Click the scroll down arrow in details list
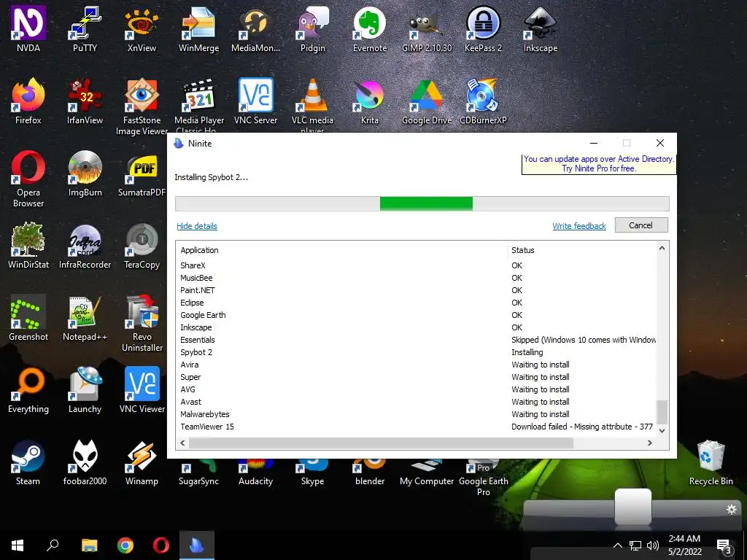Image resolution: width=747 pixels, height=560 pixels. tap(662, 430)
